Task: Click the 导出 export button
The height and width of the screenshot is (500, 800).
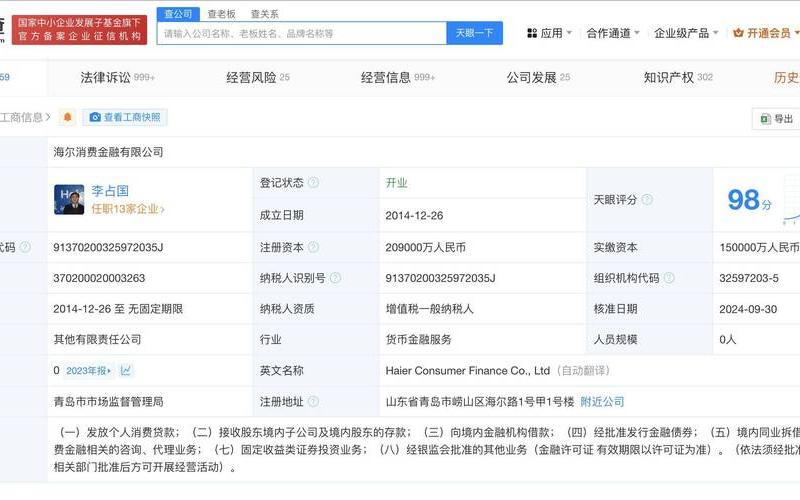Action: coord(776,119)
